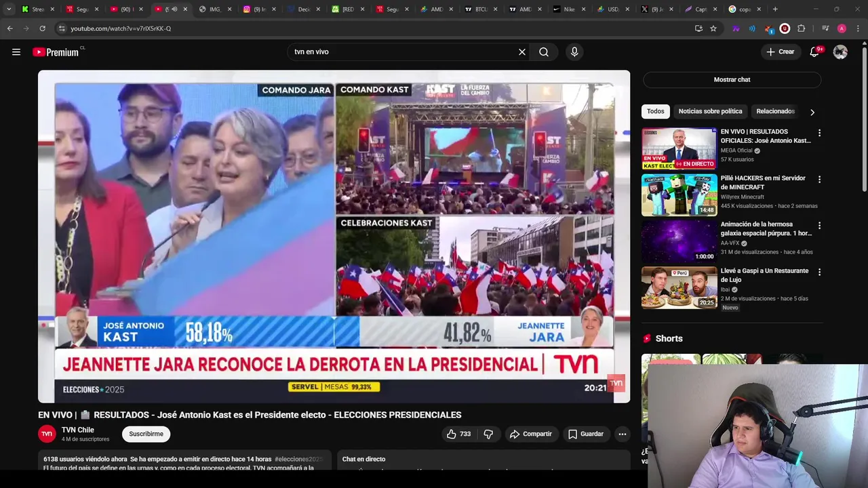Like the TVN video

[x=458, y=434]
